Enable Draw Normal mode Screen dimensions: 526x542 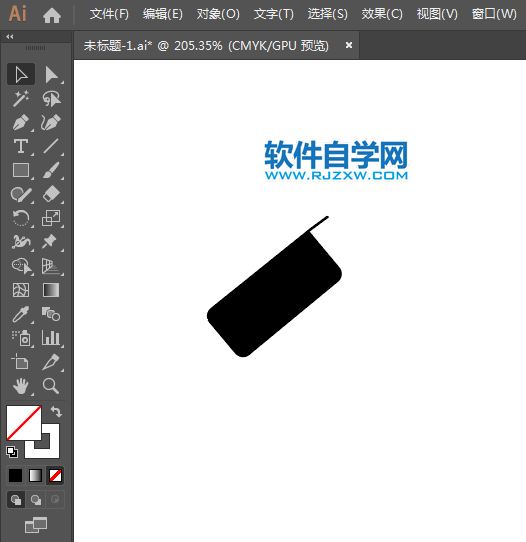pyautogui.click(x=16, y=499)
